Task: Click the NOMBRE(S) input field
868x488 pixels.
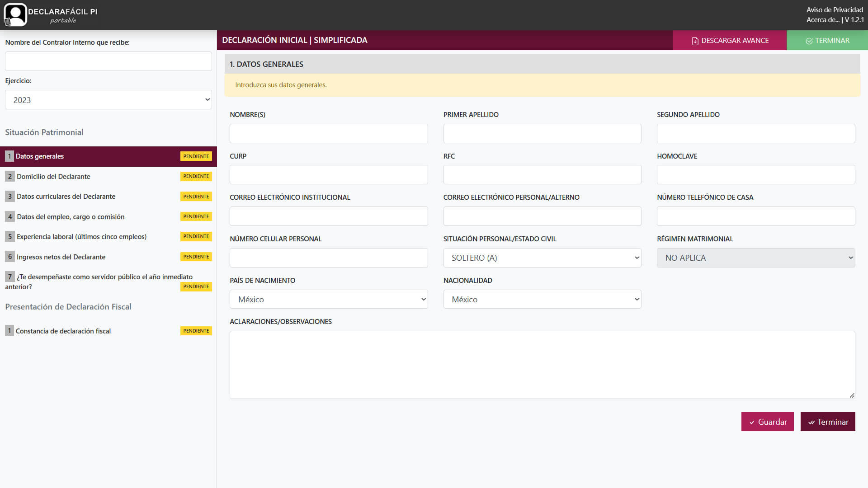Action: (x=329, y=134)
